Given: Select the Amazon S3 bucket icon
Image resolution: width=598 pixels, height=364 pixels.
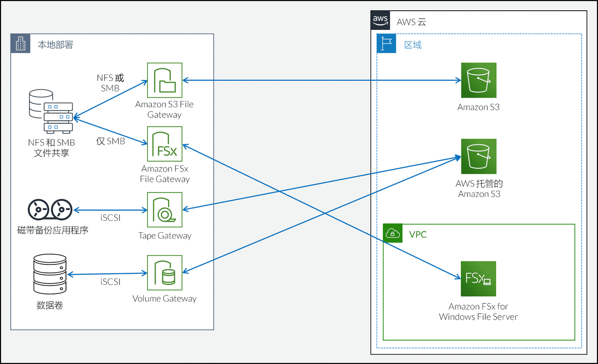Looking at the screenshot, I should tap(478, 80).
